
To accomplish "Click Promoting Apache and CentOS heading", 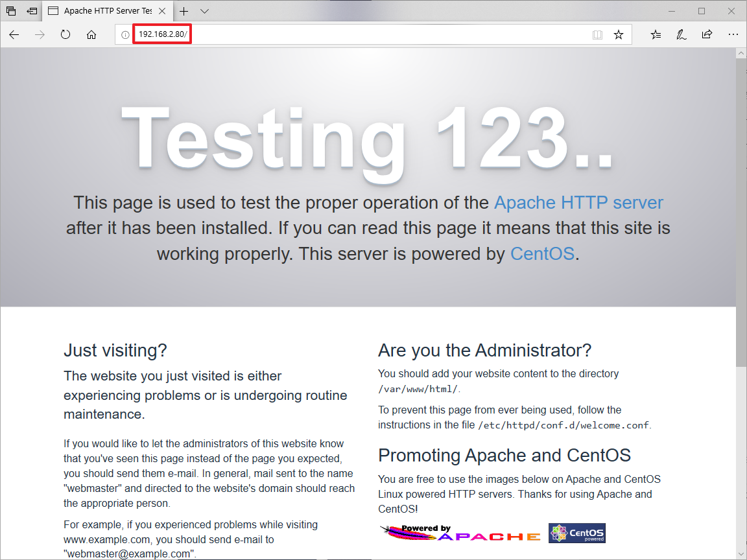I will [504, 455].
